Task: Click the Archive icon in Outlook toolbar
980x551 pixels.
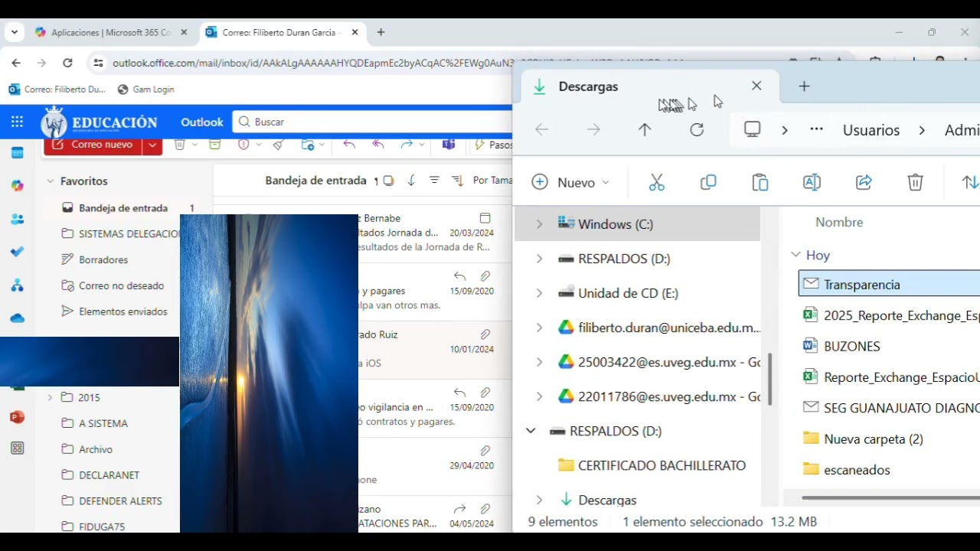Action: 215,145
